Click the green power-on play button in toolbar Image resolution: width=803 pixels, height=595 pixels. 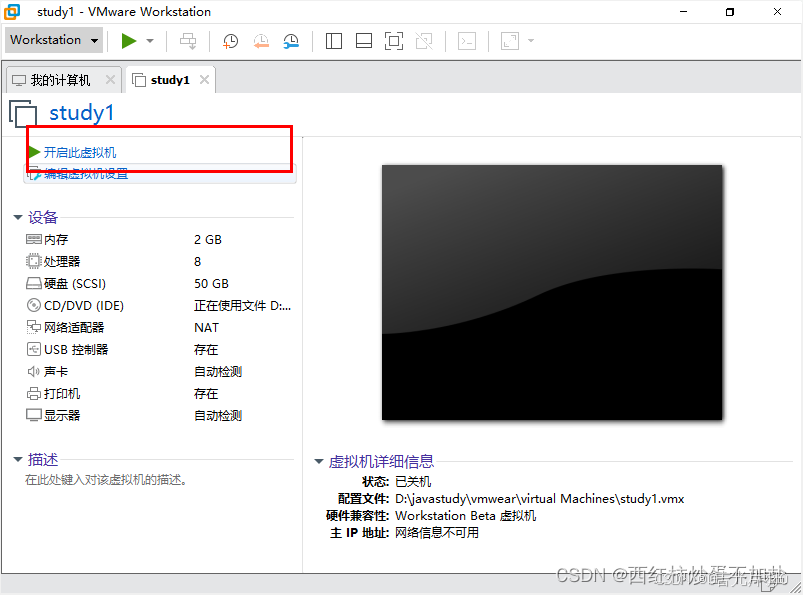pyautogui.click(x=129, y=40)
